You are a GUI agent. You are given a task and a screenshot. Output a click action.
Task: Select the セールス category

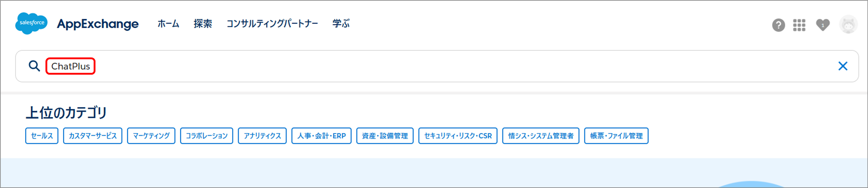pyautogui.click(x=42, y=136)
